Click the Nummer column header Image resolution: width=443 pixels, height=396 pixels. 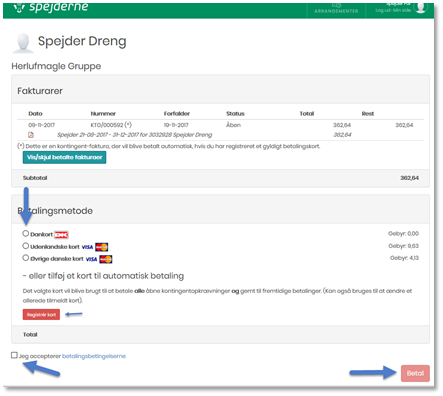coord(103,114)
